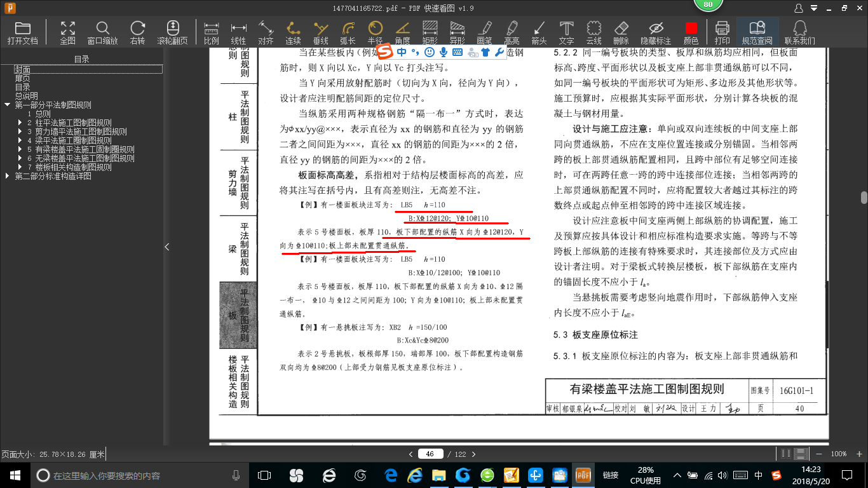Viewport: 868px width, 488px height.
Task: Switch to continuous single-page view
Action: [x=801, y=454]
